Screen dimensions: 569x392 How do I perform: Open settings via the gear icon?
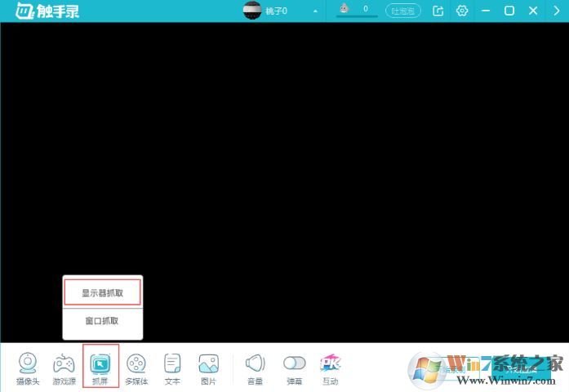point(462,11)
